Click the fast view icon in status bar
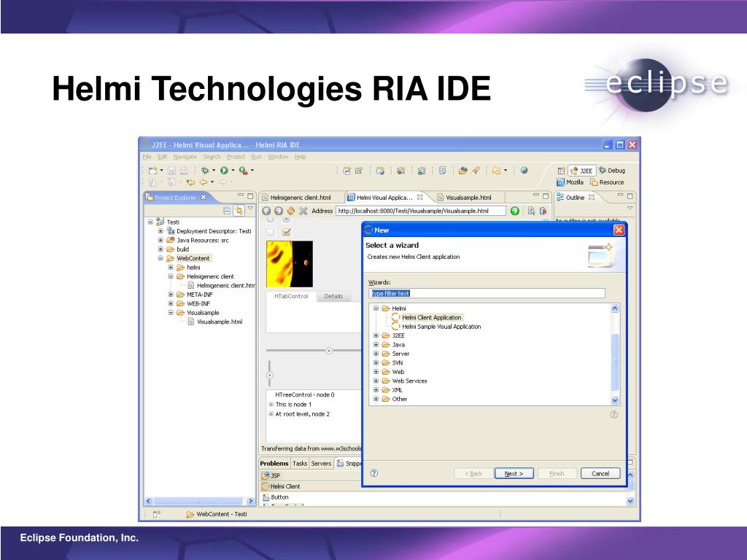Screen dimensions: 747x560 coord(157,514)
